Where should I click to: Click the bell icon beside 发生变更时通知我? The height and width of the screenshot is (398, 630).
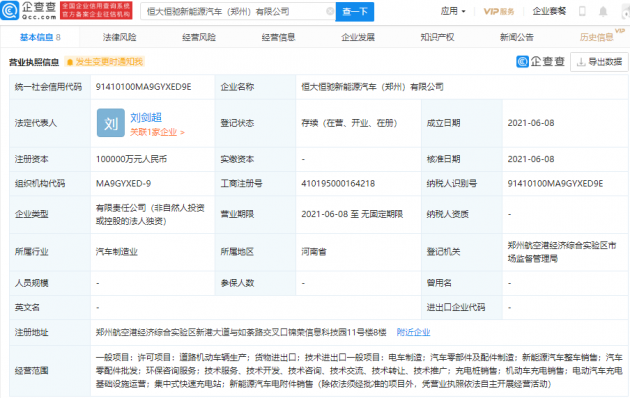pos(70,62)
